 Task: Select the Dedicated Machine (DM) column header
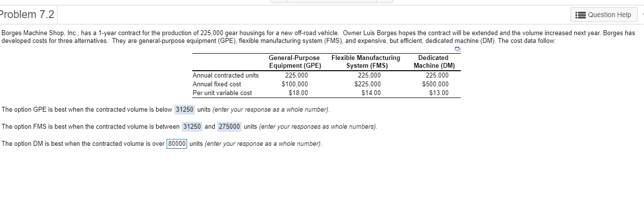(x=434, y=61)
